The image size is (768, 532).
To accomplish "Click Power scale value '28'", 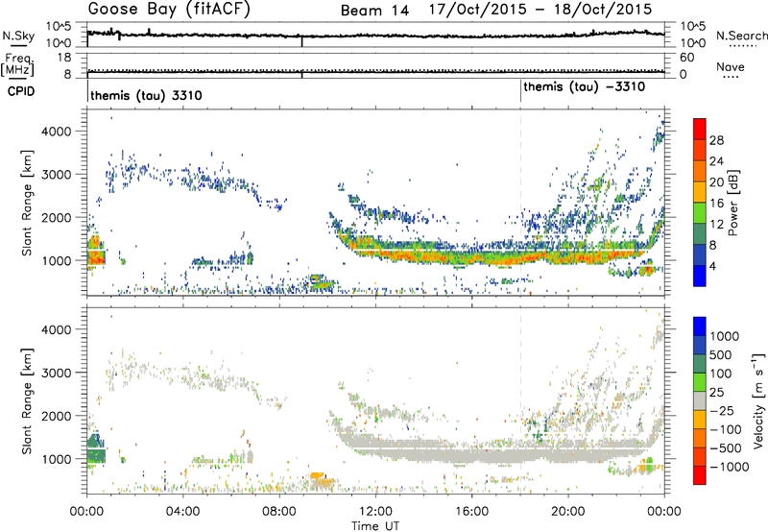I will pos(716,140).
